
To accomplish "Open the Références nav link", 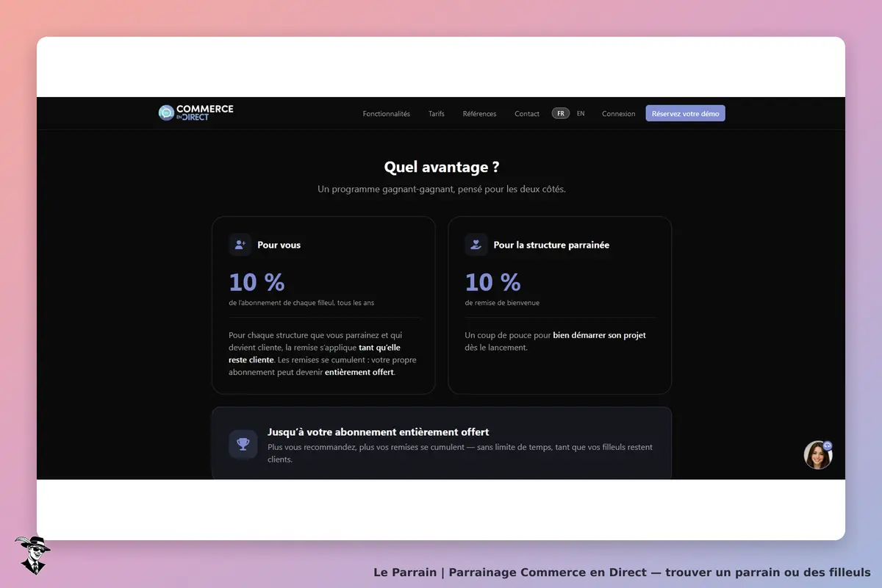I will pyautogui.click(x=479, y=114).
